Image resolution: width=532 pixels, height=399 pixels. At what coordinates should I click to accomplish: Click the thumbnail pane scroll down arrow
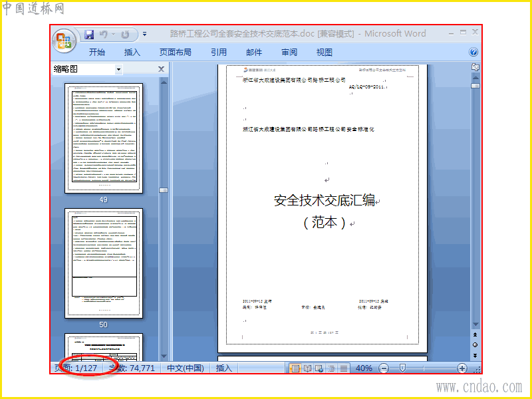pyautogui.click(x=164, y=356)
